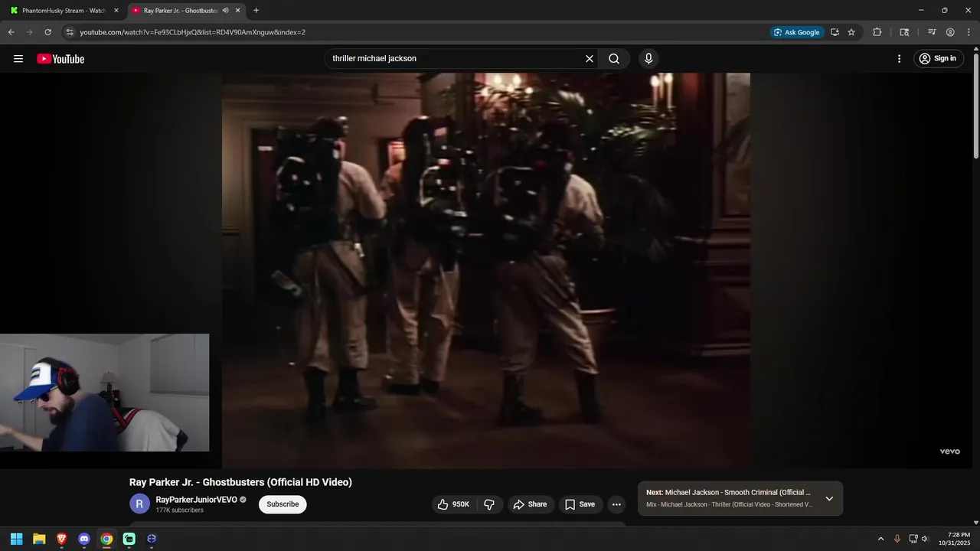The height and width of the screenshot is (551, 980).
Task: Click the Ask Google lens button
Action: pos(797,32)
